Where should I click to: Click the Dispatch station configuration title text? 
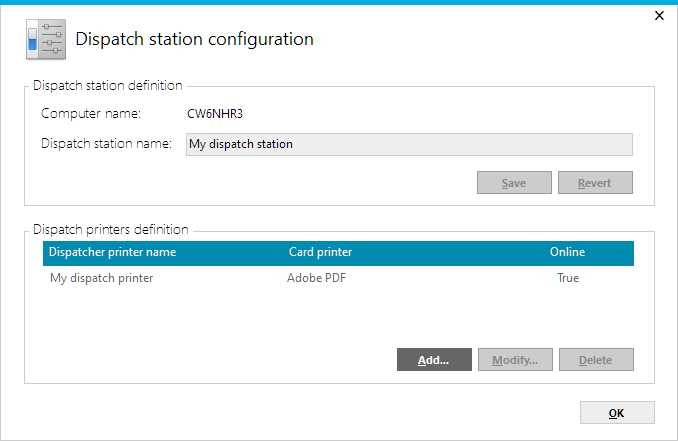tap(195, 40)
